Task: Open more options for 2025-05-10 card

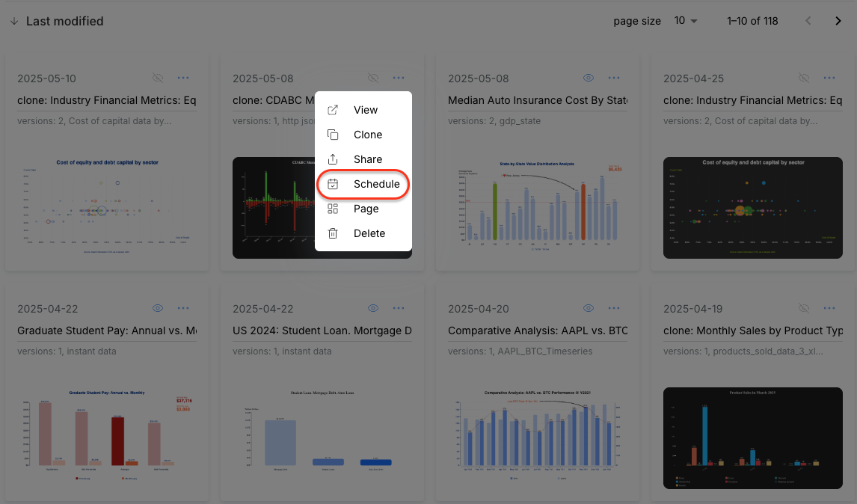Action: pos(183,79)
